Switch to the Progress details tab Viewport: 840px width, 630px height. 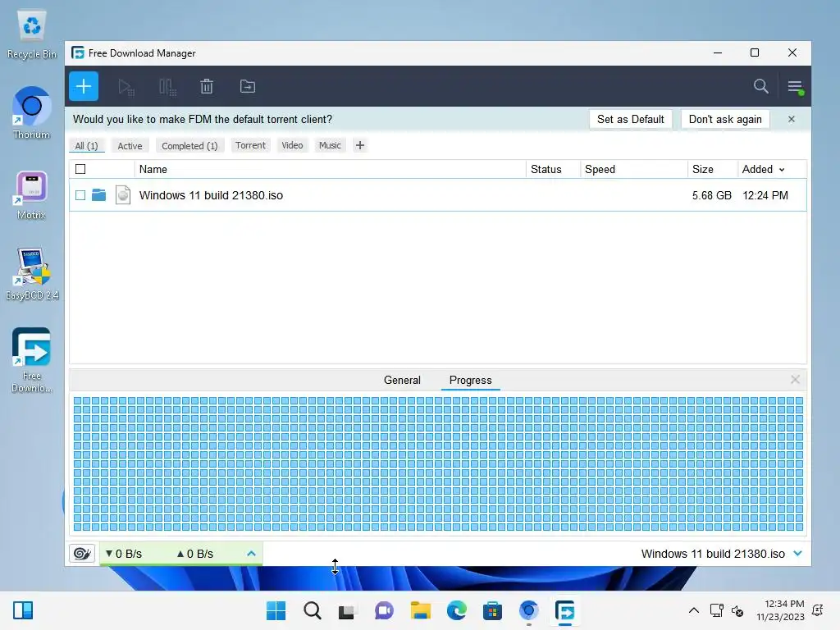point(470,380)
